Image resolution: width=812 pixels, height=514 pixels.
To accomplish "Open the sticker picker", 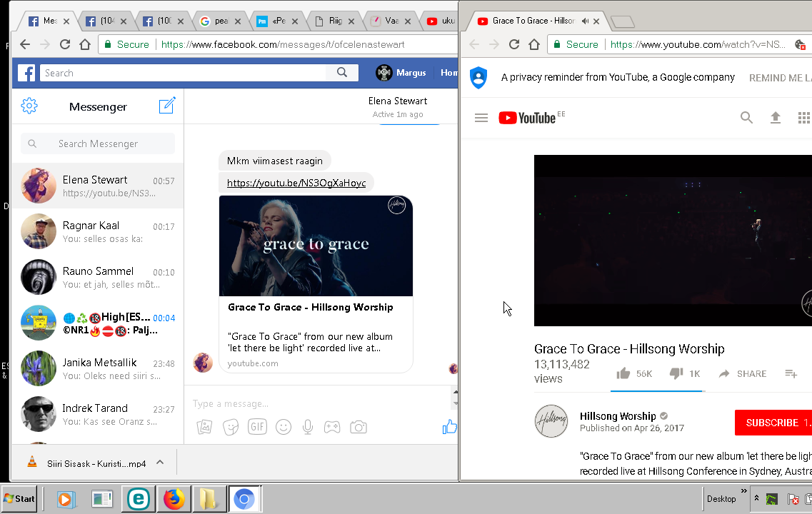I will [x=231, y=427].
